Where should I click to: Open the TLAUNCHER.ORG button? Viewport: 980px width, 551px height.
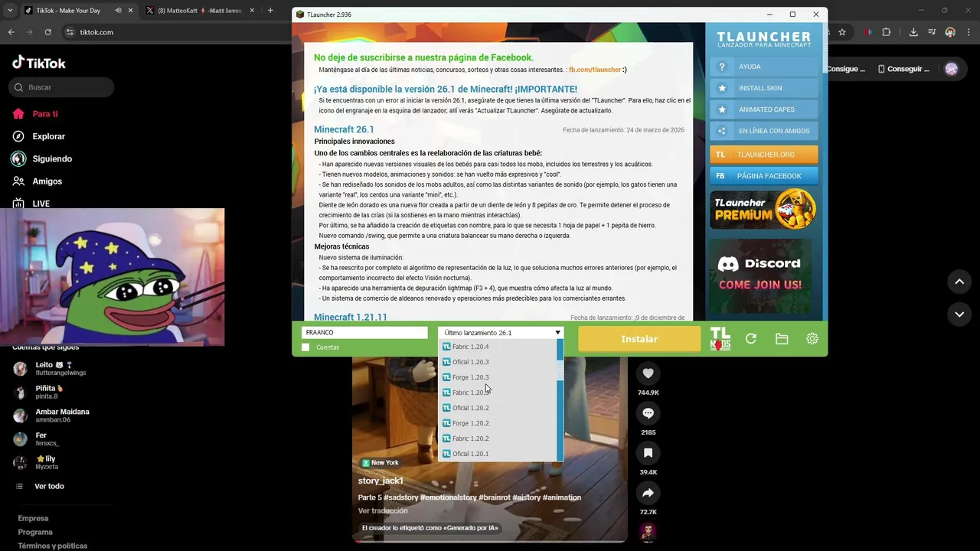764,155
